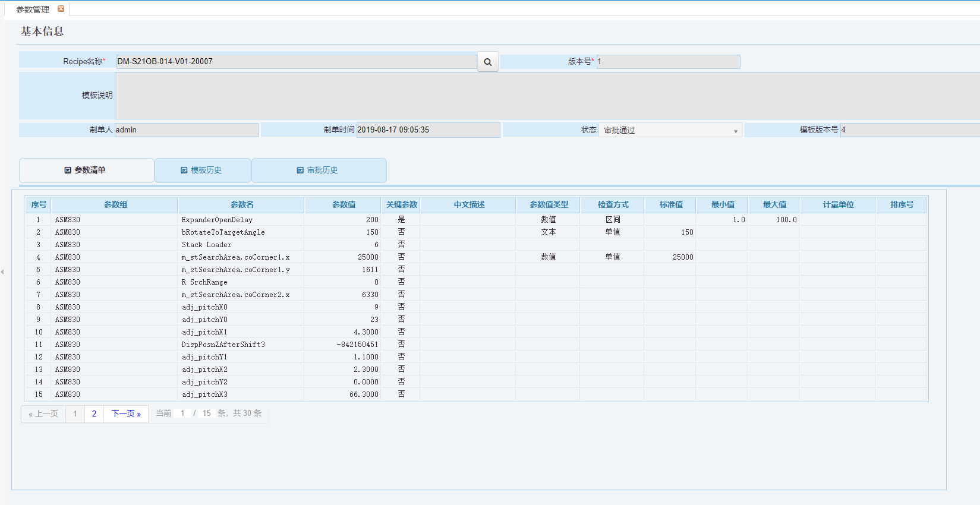Expand the collapsed left sidebar arrow
The width and height of the screenshot is (980, 505).
pyautogui.click(x=2, y=272)
